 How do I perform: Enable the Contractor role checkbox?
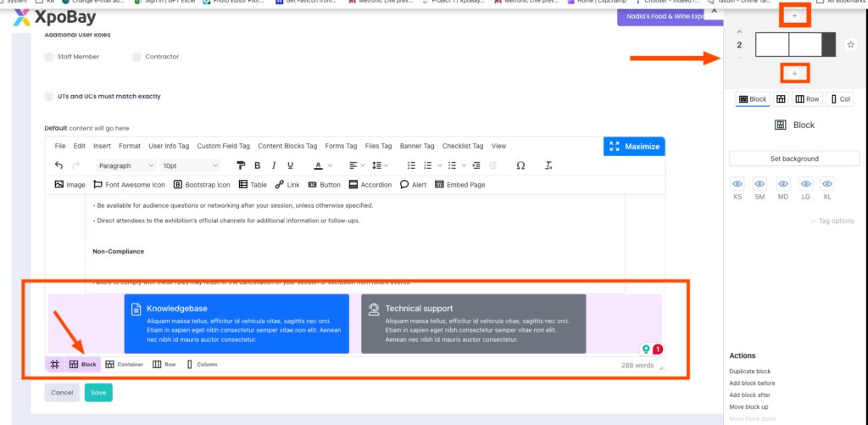pyautogui.click(x=136, y=57)
